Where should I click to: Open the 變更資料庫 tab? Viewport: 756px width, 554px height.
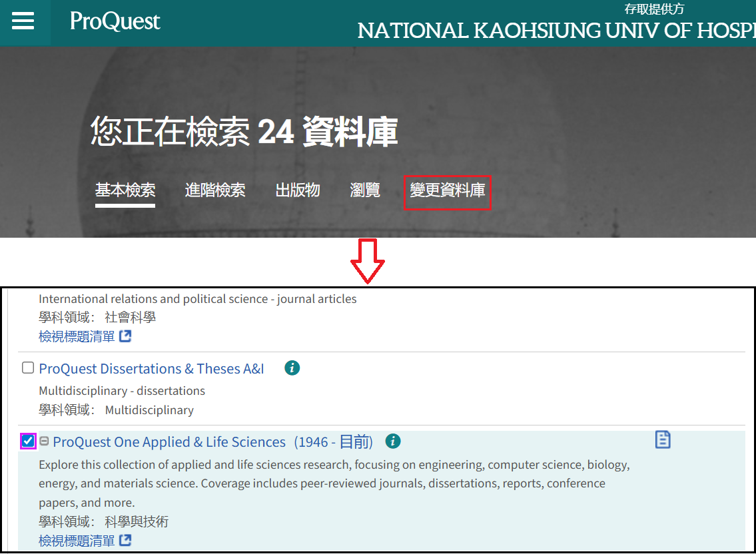click(x=447, y=191)
